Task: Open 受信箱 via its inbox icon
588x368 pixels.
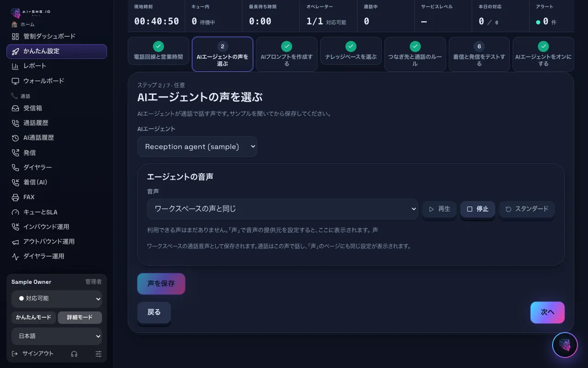Action: pos(16,108)
